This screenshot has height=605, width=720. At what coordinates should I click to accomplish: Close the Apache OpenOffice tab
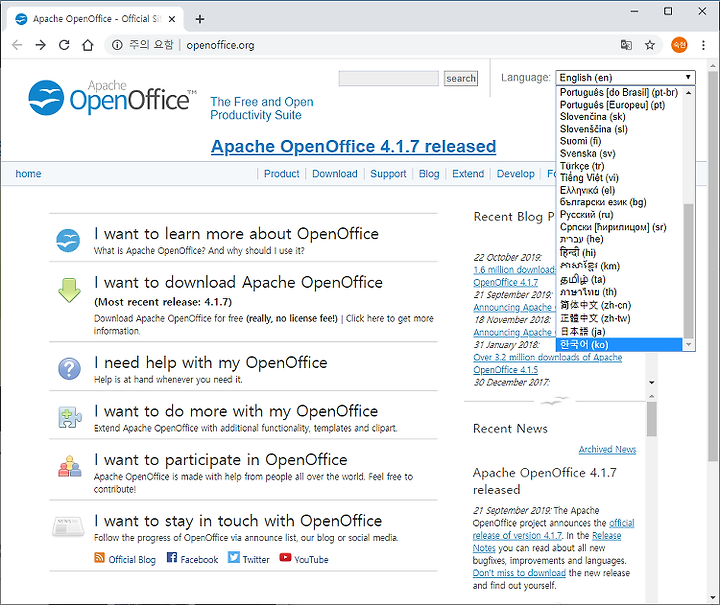click(x=172, y=19)
